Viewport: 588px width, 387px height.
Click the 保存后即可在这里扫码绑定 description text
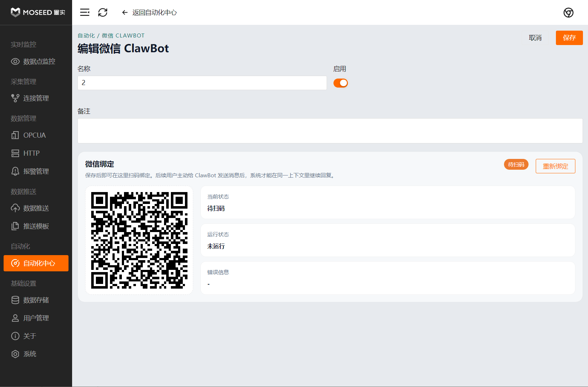tap(211, 175)
